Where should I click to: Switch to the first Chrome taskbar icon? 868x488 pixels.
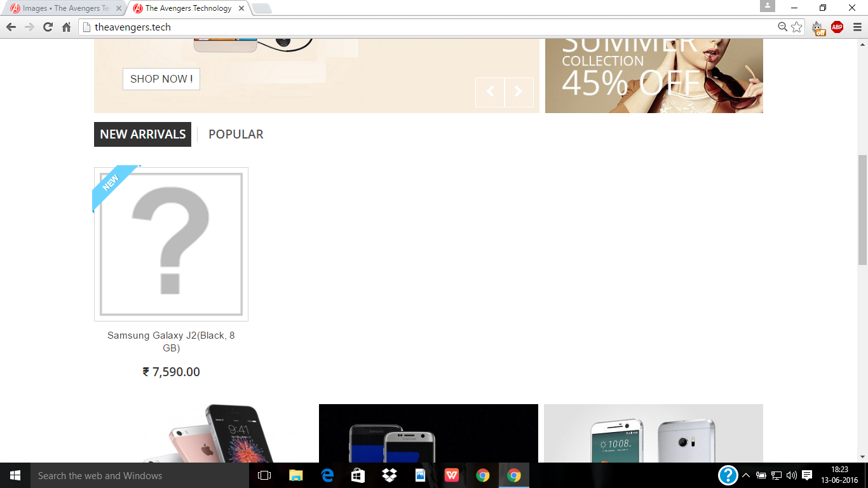coord(483,475)
